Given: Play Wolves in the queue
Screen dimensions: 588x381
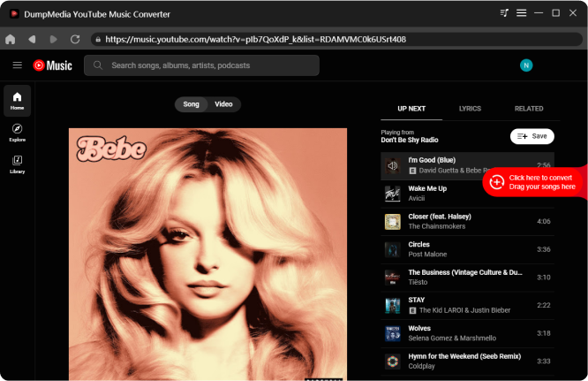Looking at the screenshot, I should (x=467, y=333).
